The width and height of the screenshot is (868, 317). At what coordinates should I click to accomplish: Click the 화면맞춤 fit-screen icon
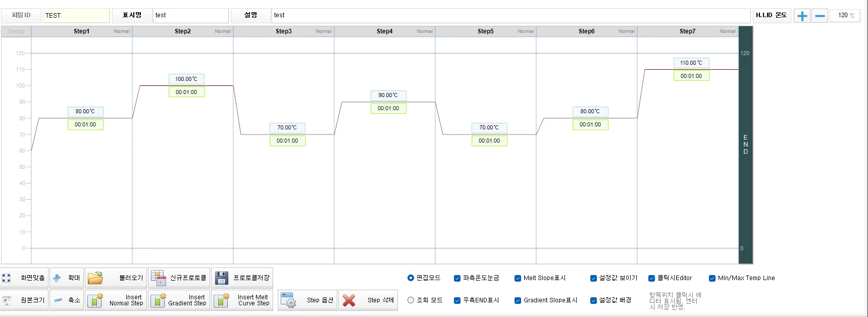pos(6,278)
